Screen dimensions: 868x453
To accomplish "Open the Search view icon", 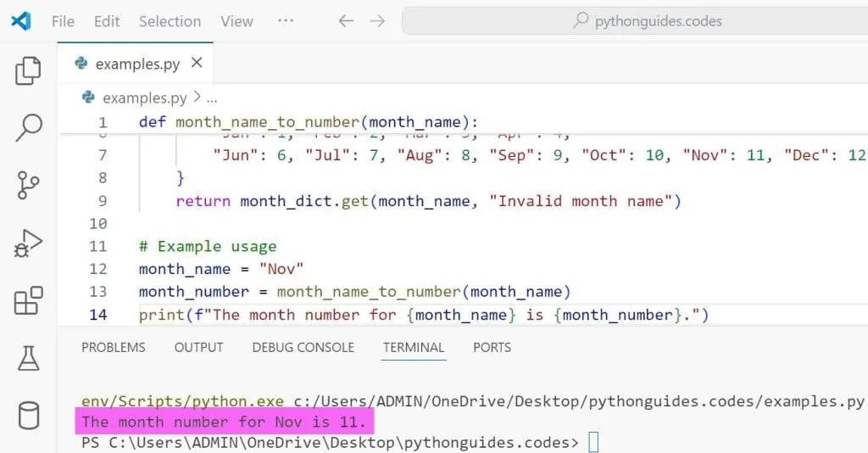I will [x=29, y=127].
